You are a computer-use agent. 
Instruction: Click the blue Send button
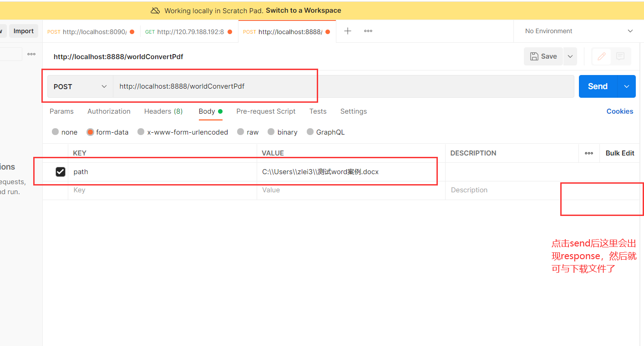[598, 86]
